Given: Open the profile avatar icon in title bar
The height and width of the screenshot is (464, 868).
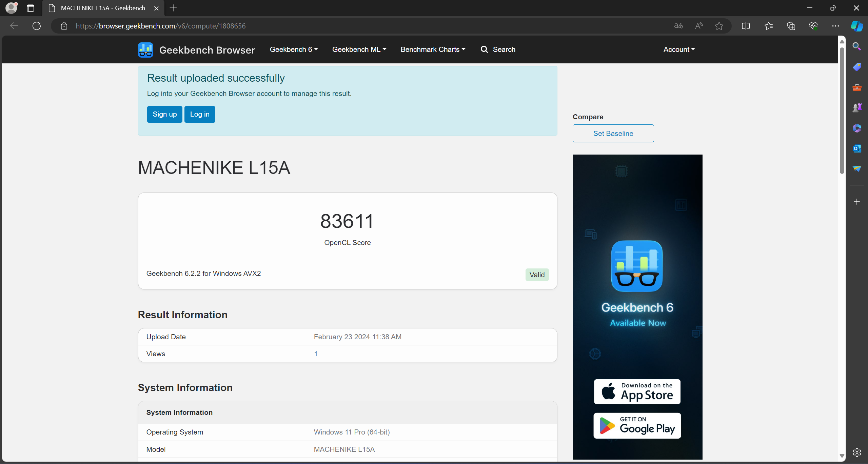Looking at the screenshot, I should (x=11, y=8).
